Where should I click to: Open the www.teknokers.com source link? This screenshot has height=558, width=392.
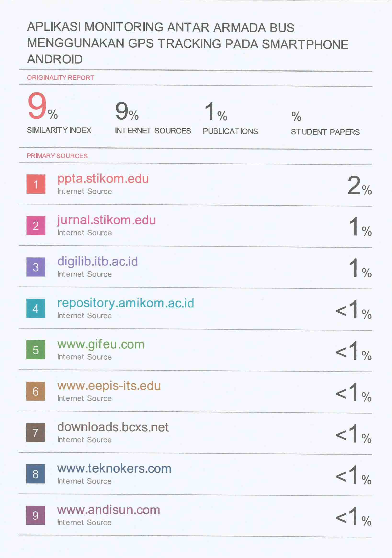[114, 469]
